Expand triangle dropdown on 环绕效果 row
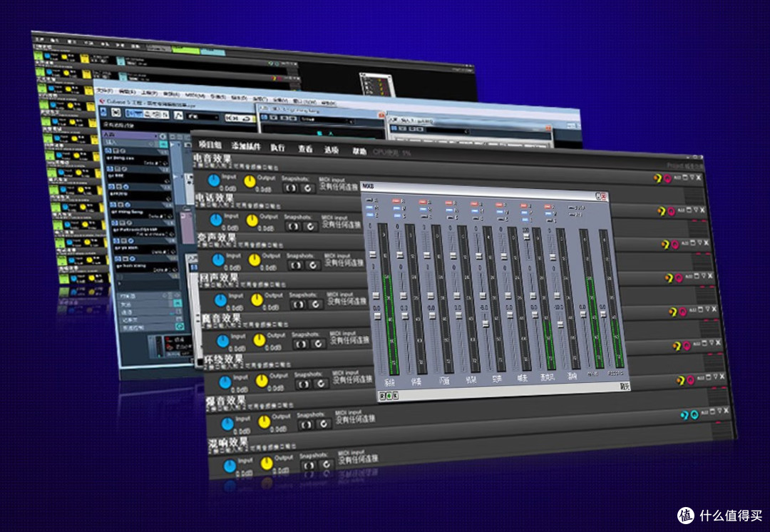 click(712, 342)
